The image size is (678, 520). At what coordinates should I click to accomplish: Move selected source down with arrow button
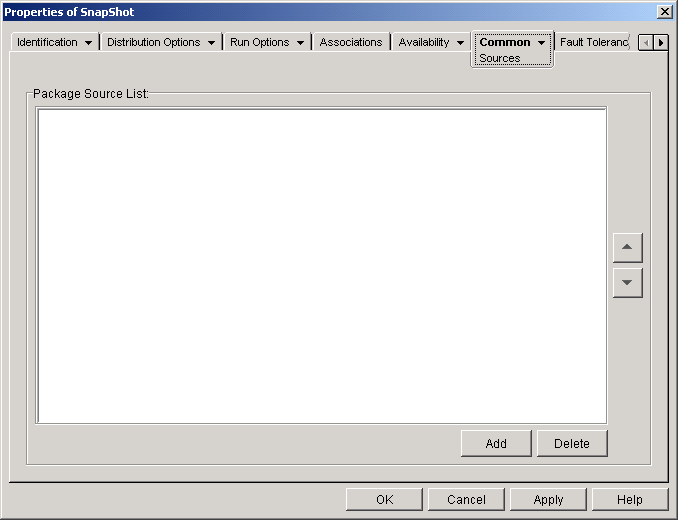[627, 283]
